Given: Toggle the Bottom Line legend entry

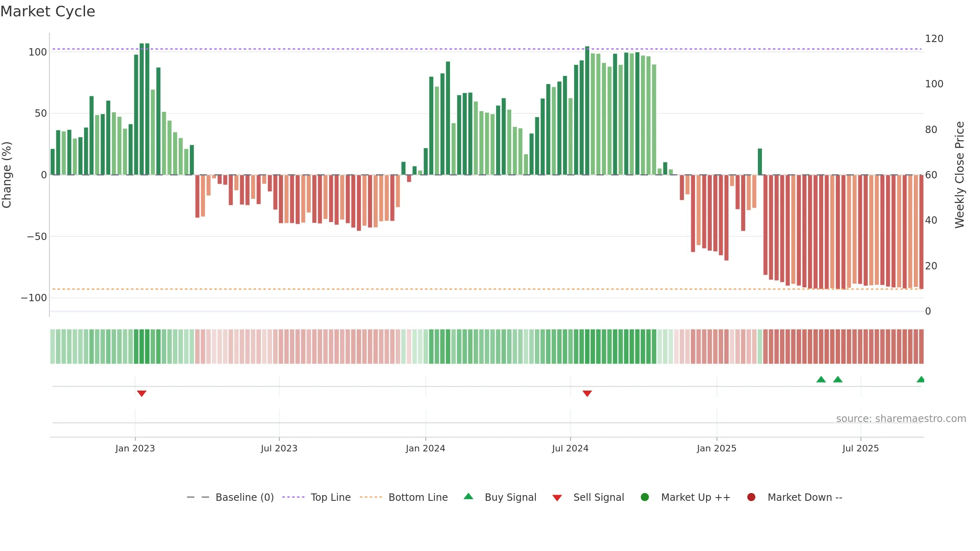Looking at the screenshot, I should point(404,497).
